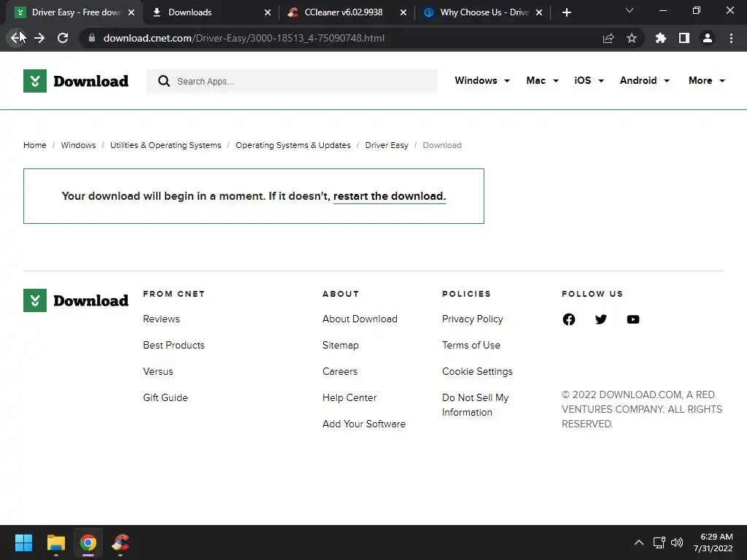Expand the iOS dropdown menu
This screenshot has width=747, height=560.
click(x=589, y=80)
